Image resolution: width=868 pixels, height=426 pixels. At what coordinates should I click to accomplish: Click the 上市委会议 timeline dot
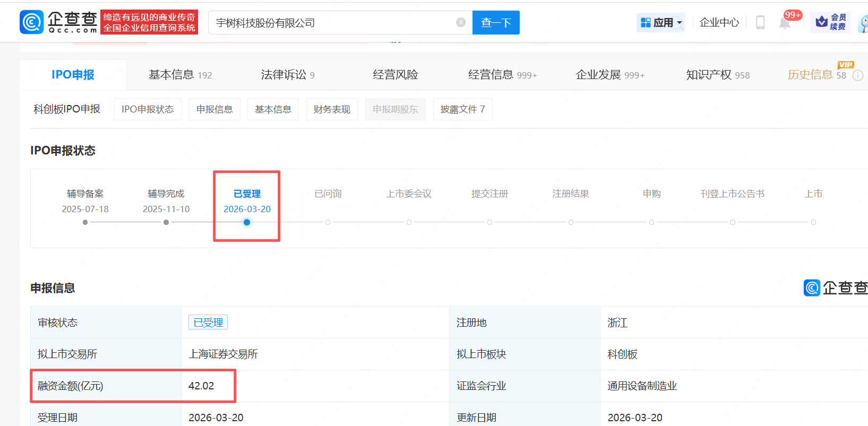click(x=409, y=222)
